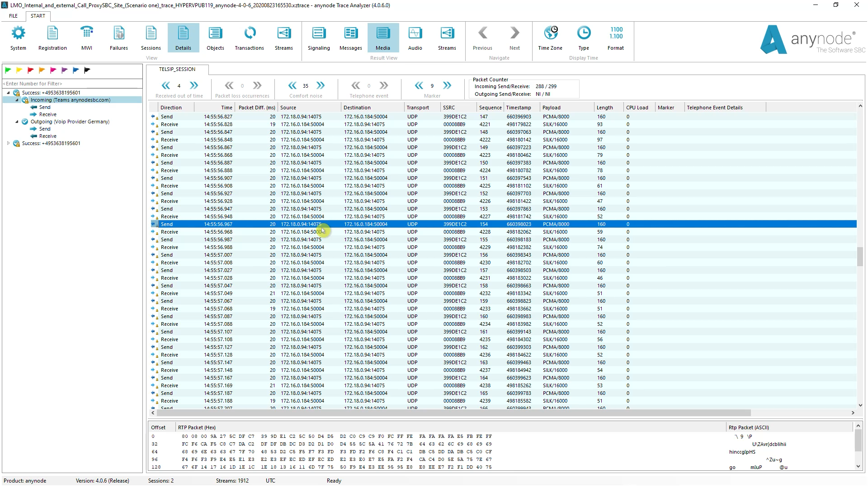The width and height of the screenshot is (868, 488).
Task: Sort by the Time column
Action: coord(215,108)
